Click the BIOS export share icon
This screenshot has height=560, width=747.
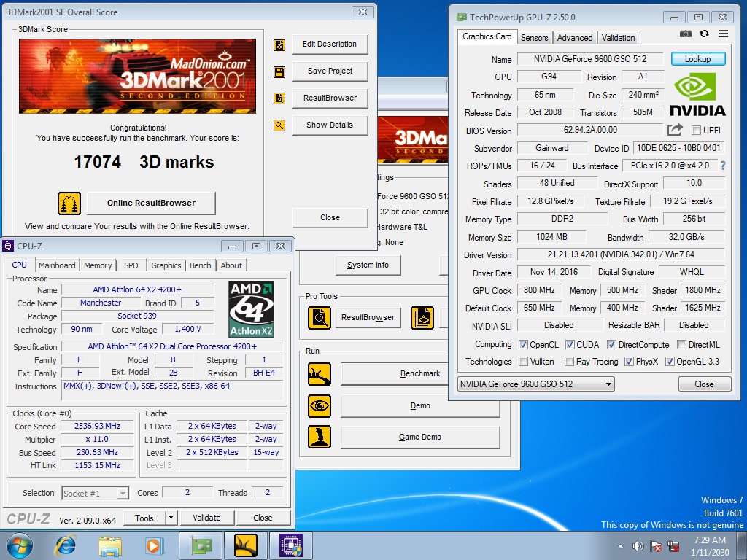675,130
